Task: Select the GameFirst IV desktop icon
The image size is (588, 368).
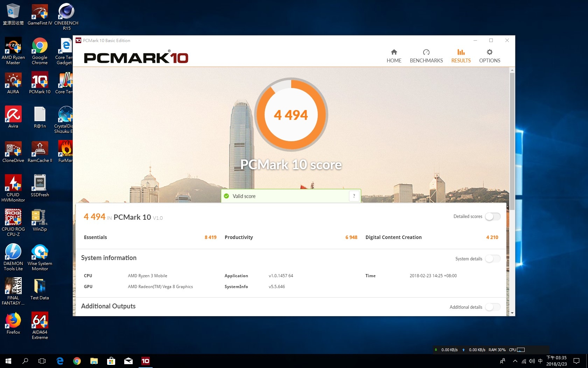Action: click(x=40, y=14)
